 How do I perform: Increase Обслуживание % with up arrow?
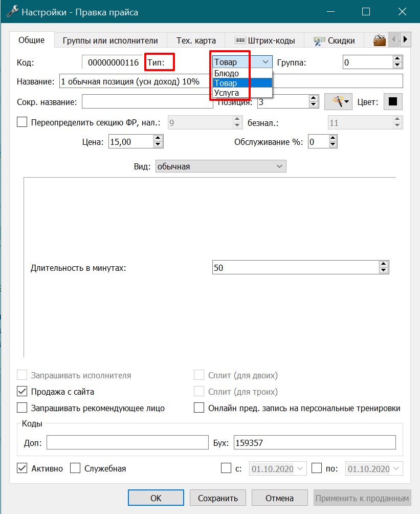pyautogui.click(x=333, y=139)
